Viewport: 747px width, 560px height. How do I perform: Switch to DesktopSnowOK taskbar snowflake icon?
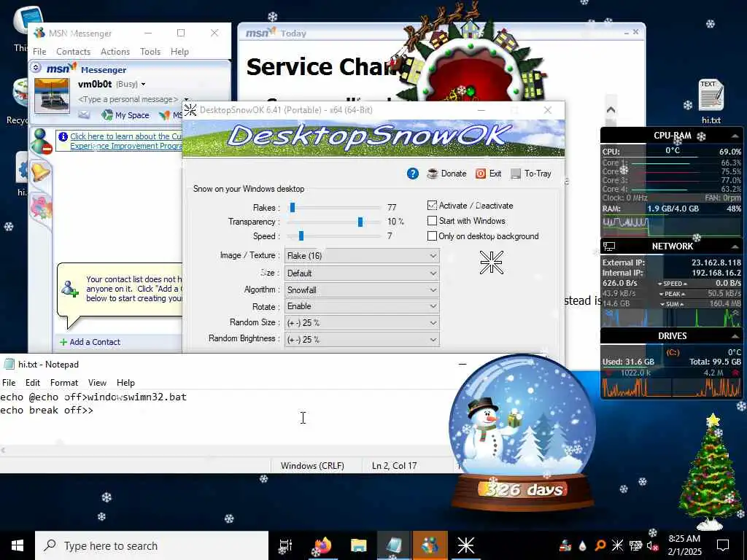(x=465, y=545)
